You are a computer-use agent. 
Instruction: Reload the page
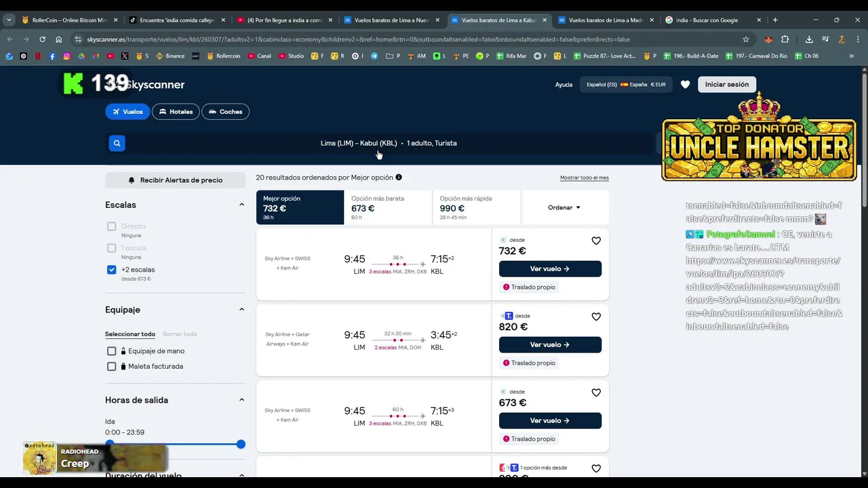(x=42, y=39)
